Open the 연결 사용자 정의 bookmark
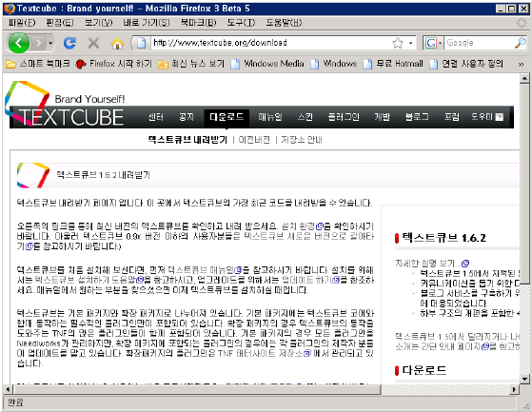This screenshot has width=532, height=412. click(465, 64)
